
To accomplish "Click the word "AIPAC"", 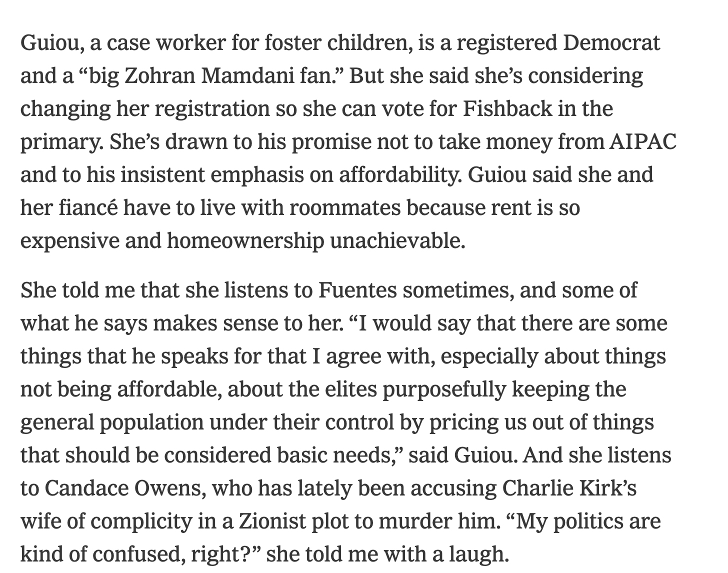I will [x=643, y=141].
